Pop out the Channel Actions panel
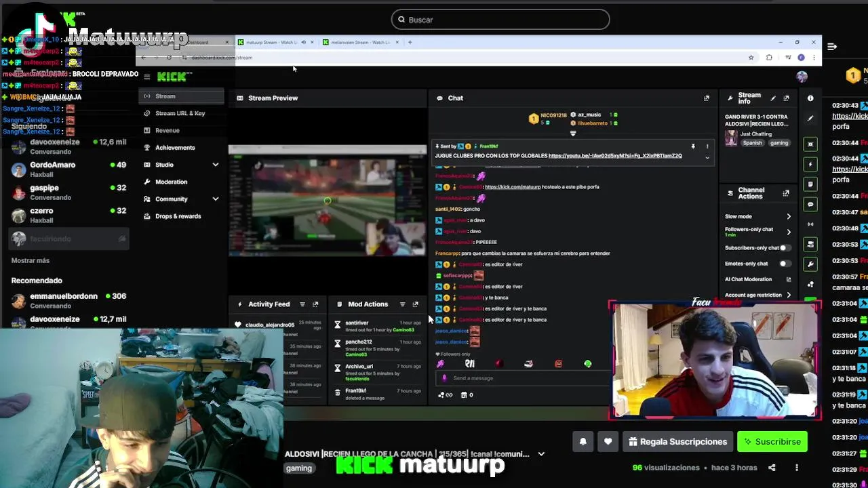Image resolution: width=868 pixels, height=488 pixels. tap(787, 193)
